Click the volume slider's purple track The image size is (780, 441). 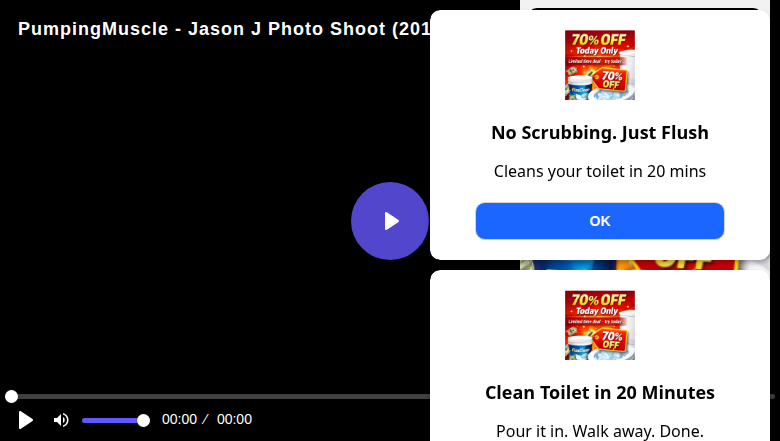coord(113,421)
